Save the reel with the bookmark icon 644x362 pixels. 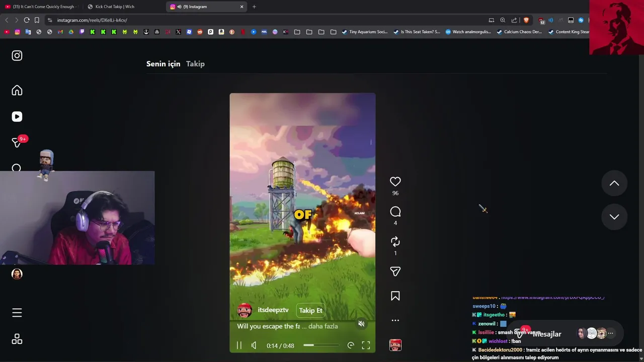click(x=395, y=296)
